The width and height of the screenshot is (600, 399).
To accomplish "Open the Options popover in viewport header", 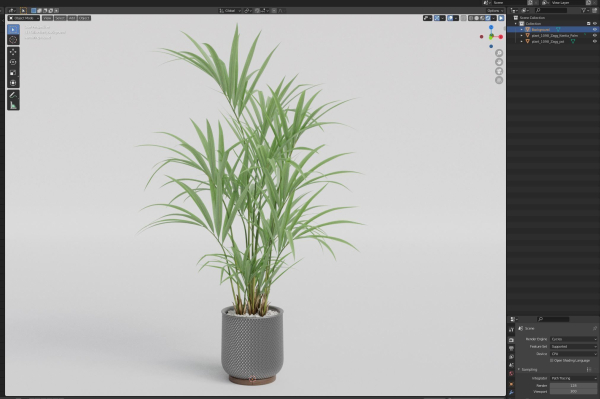I will coord(495,11).
